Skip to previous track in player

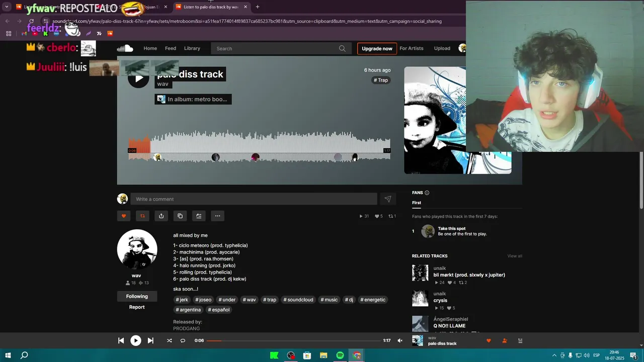click(121, 340)
